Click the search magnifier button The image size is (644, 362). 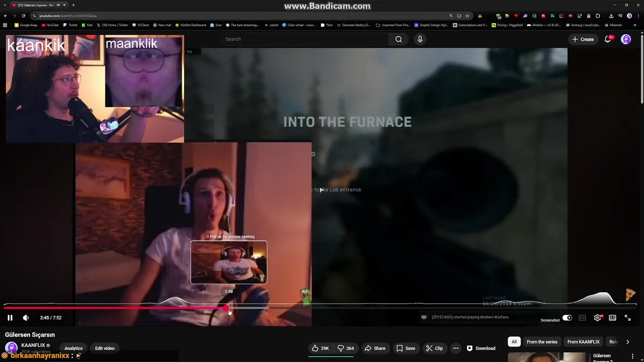pyautogui.click(x=398, y=39)
